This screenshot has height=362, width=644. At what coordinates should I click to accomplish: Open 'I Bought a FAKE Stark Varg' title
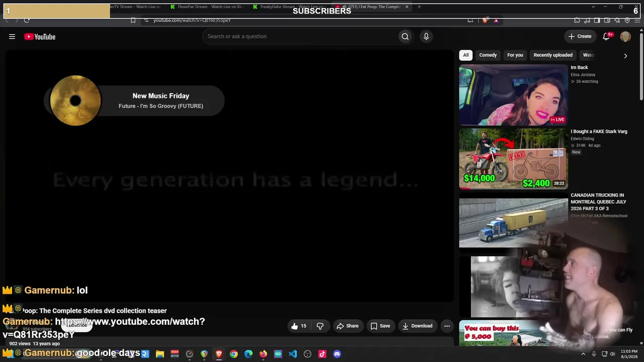point(599,131)
